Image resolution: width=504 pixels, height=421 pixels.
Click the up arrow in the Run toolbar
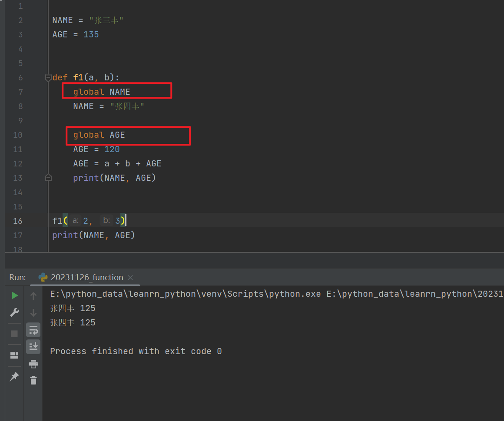tap(33, 296)
